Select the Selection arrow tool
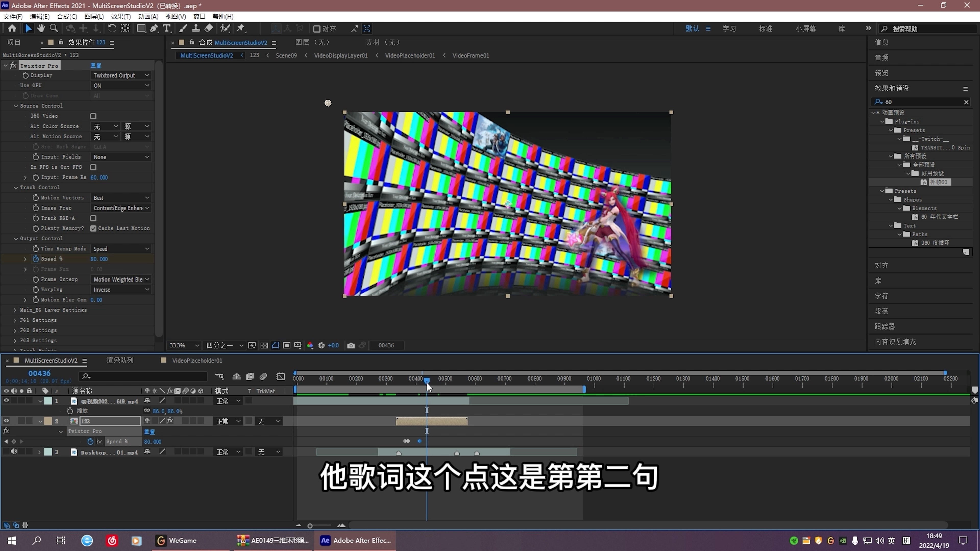Viewport: 980px width, 551px height. (28, 28)
